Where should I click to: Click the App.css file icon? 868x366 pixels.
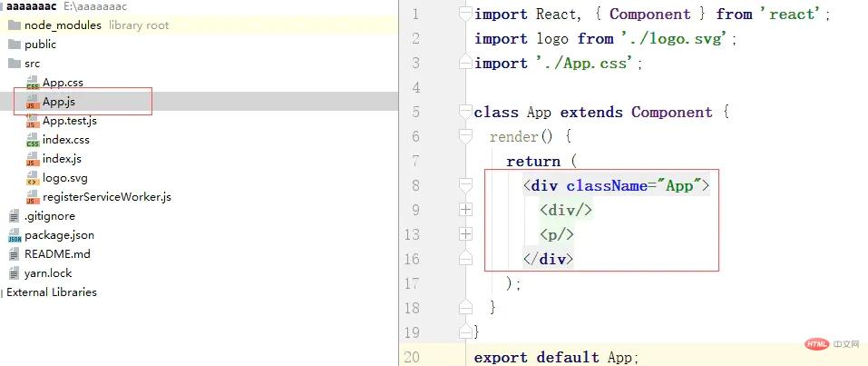click(33, 83)
